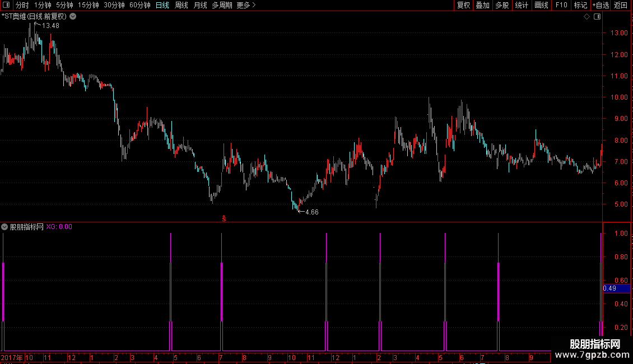Click the 5.00 price axis label

point(621,204)
